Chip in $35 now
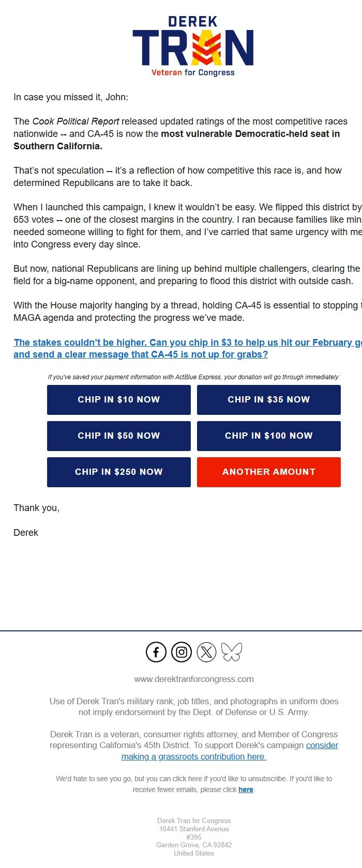The width and height of the screenshot is (362, 868). 268,399
